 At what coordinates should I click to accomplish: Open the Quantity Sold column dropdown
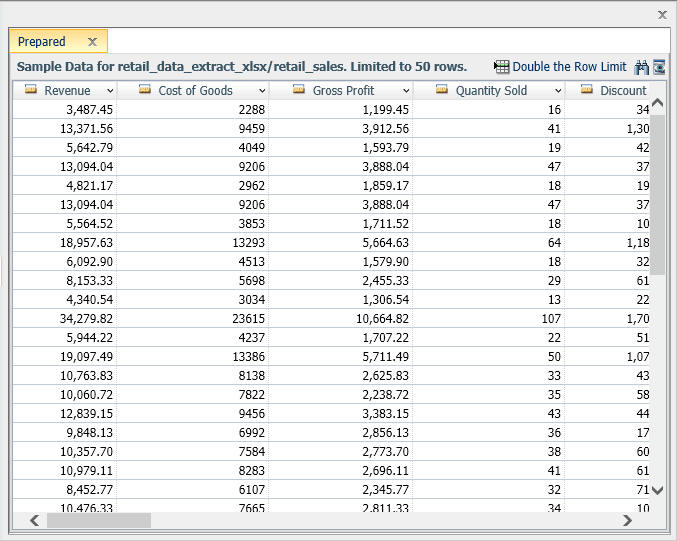(558, 91)
